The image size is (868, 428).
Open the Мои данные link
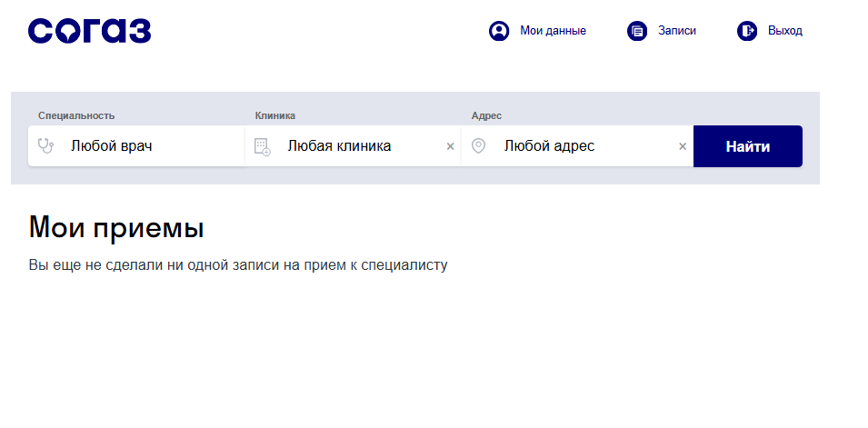tap(553, 31)
